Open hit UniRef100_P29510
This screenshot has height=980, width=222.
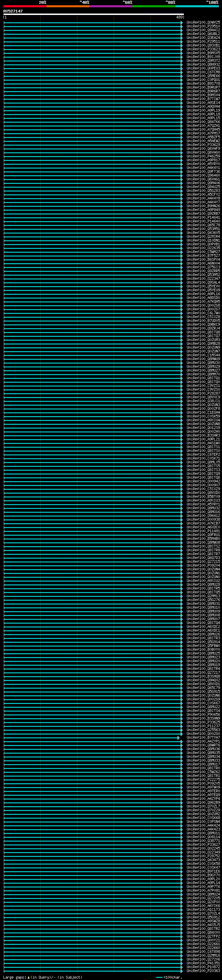203,26
